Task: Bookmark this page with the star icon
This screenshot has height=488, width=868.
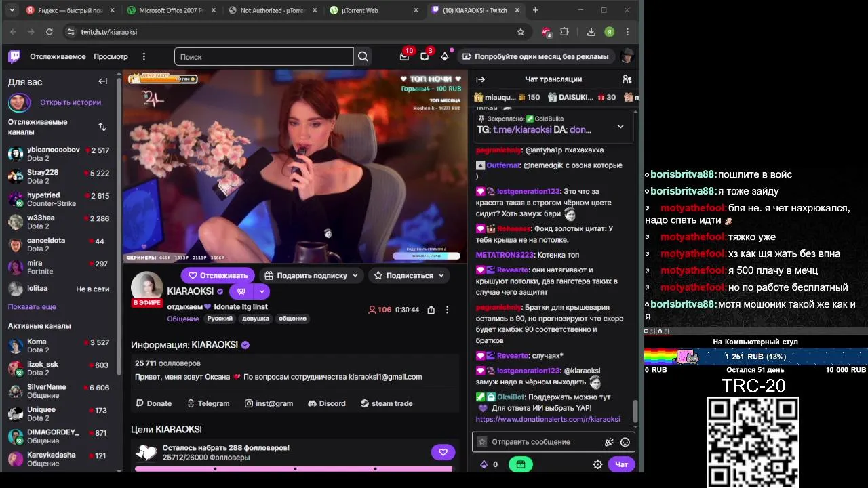Action: pos(521,32)
